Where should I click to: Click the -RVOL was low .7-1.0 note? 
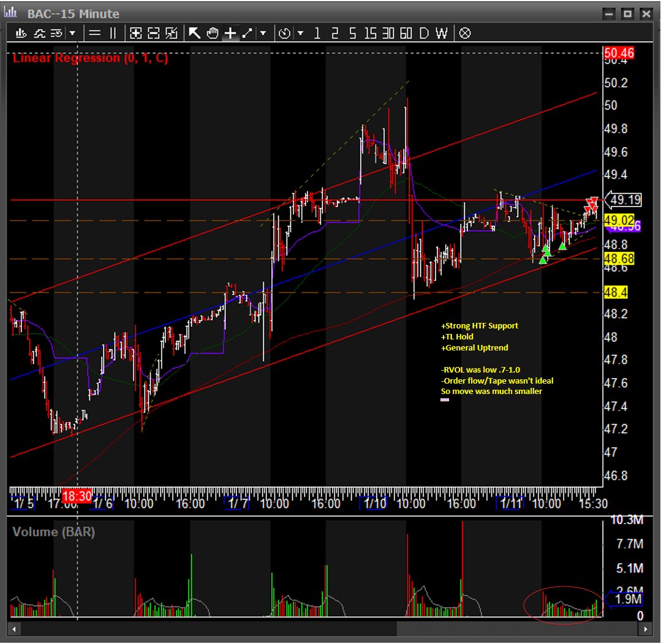480,370
